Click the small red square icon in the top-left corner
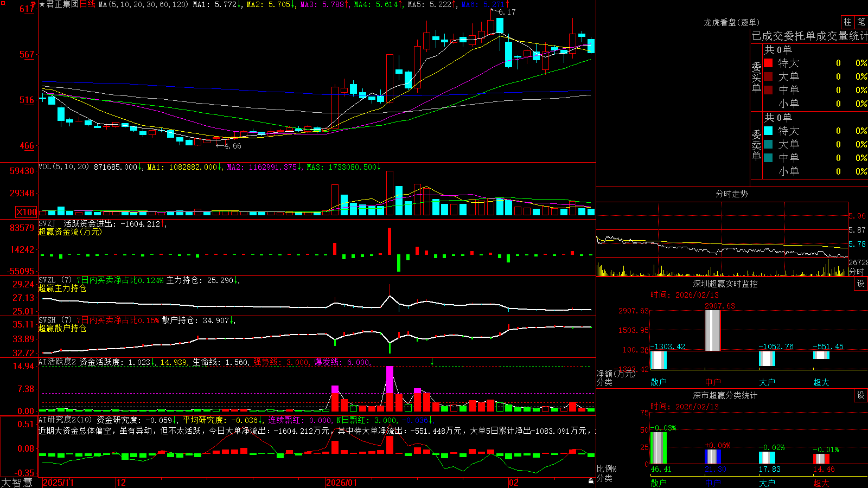This screenshot has width=868, height=488. point(2,2)
